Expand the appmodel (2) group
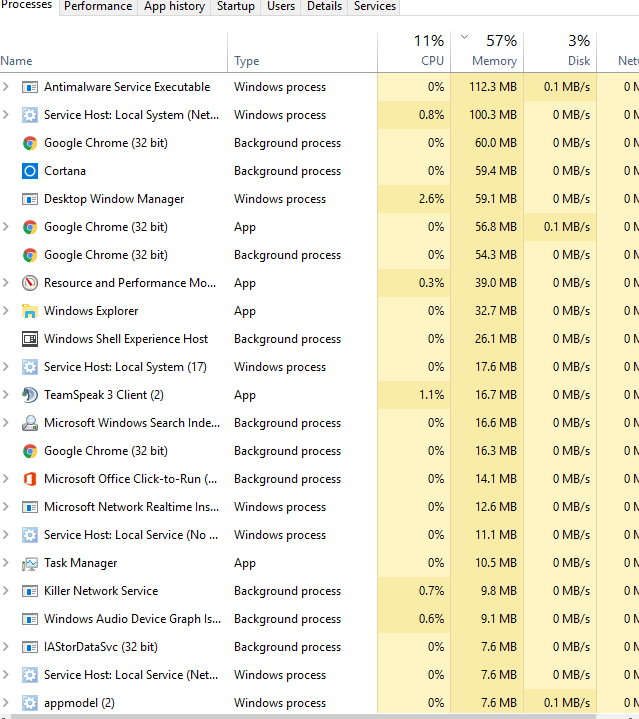 pyautogui.click(x=6, y=702)
